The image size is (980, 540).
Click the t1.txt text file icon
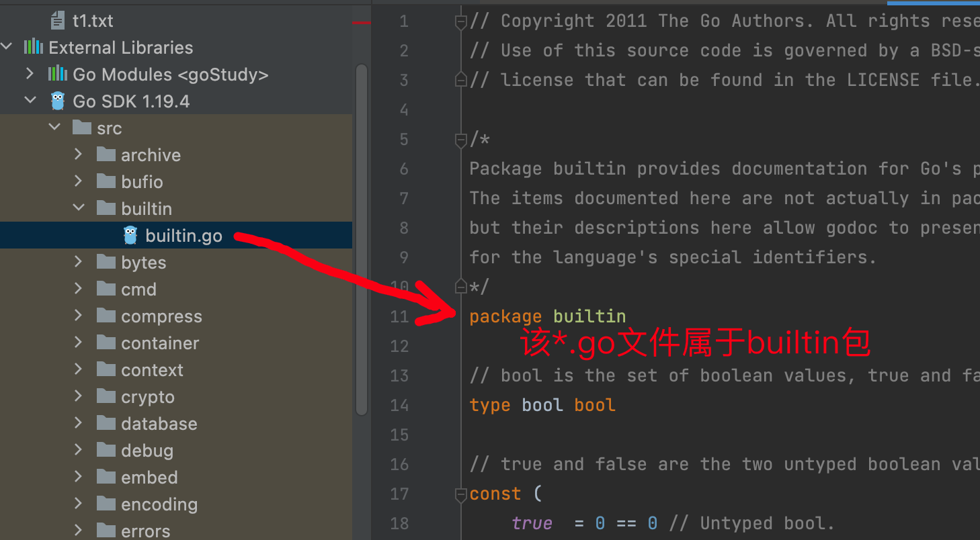coord(58,21)
